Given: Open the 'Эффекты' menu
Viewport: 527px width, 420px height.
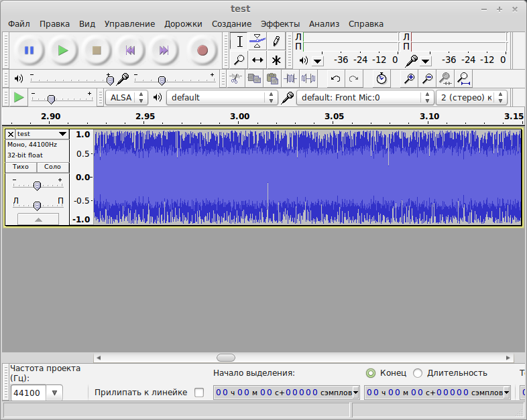Looking at the screenshot, I should [x=280, y=23].
